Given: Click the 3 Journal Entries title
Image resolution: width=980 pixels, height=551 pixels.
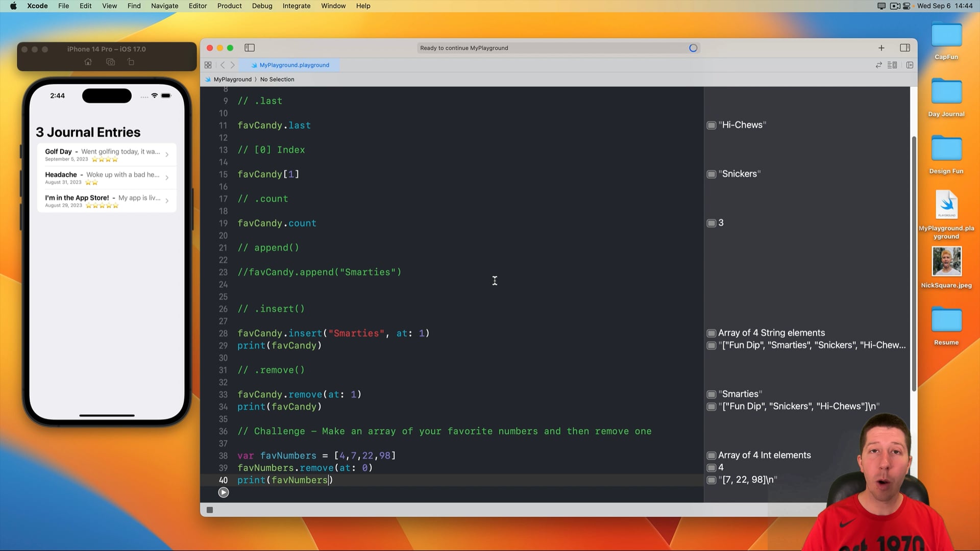Looking at the screenshot, I should 88,132.
